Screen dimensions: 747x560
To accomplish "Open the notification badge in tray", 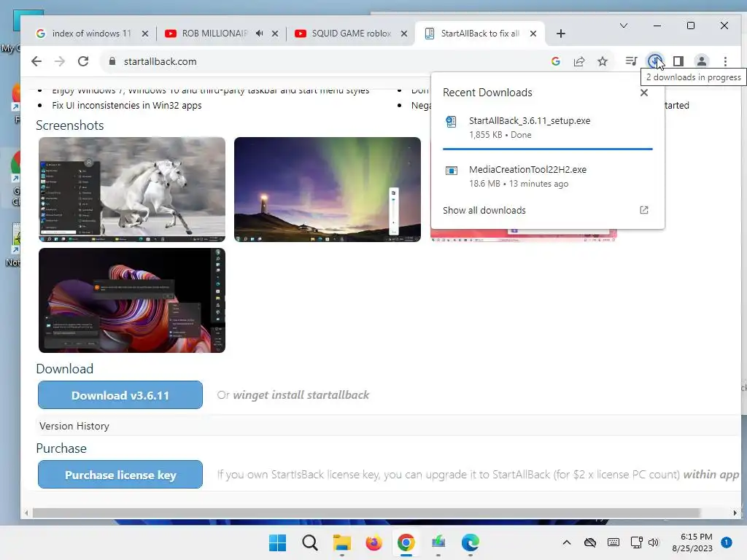I will click(726, 542).
